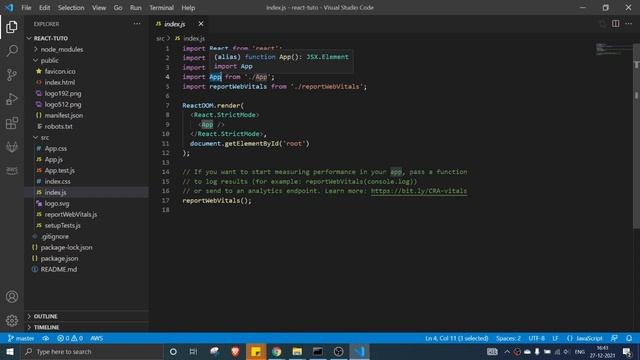
Task: Split the editor to the right
Action: point(615,24)
